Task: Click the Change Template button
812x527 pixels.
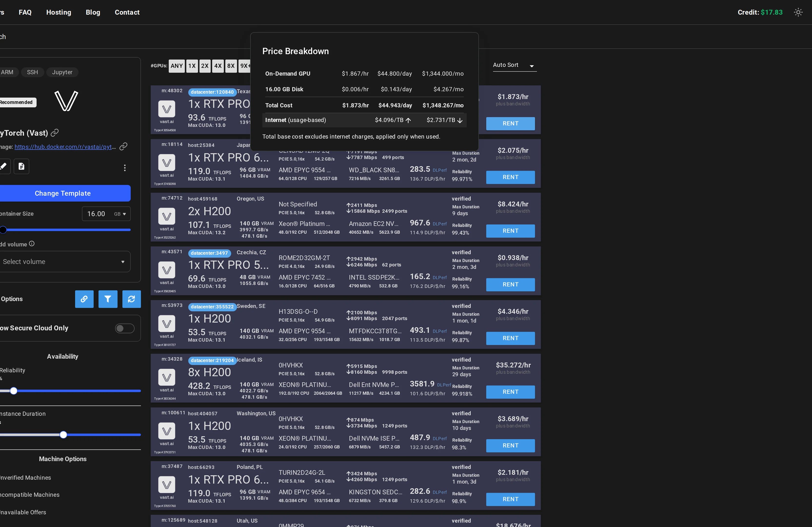Action: pyautogui.click(x=63, y=193)
